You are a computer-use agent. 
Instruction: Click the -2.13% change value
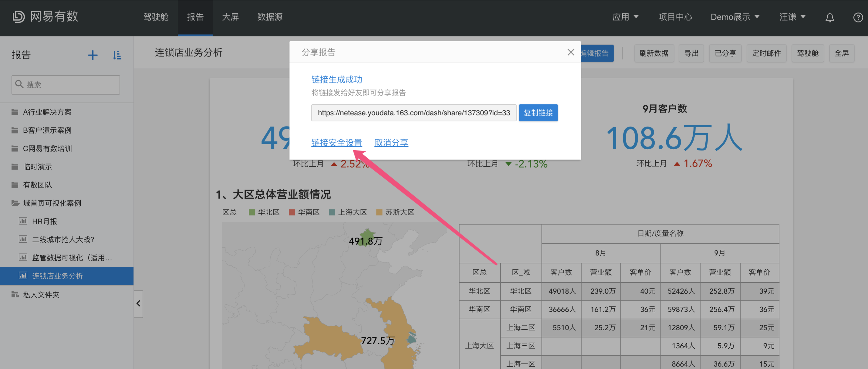(531, 164)
